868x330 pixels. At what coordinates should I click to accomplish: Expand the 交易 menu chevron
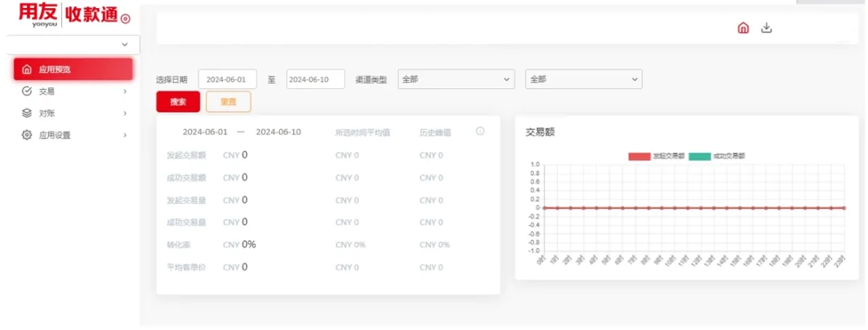pyautogui.click(x=125, y=92)
